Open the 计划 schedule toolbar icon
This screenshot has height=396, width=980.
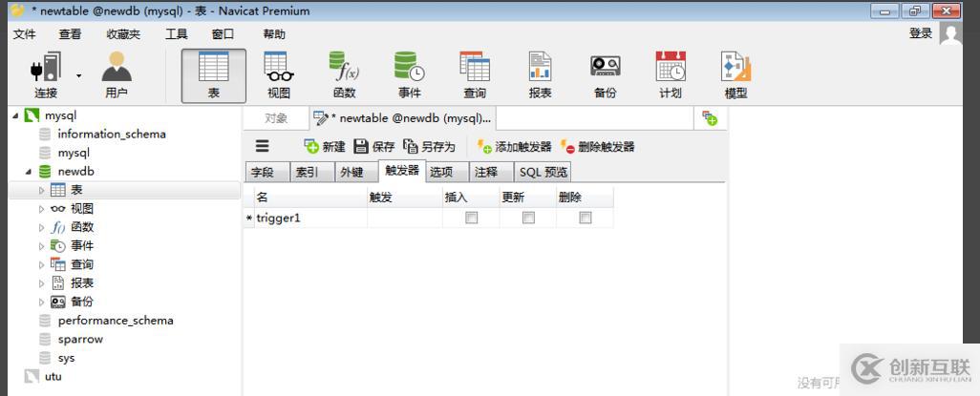click(x=671, y=75)
